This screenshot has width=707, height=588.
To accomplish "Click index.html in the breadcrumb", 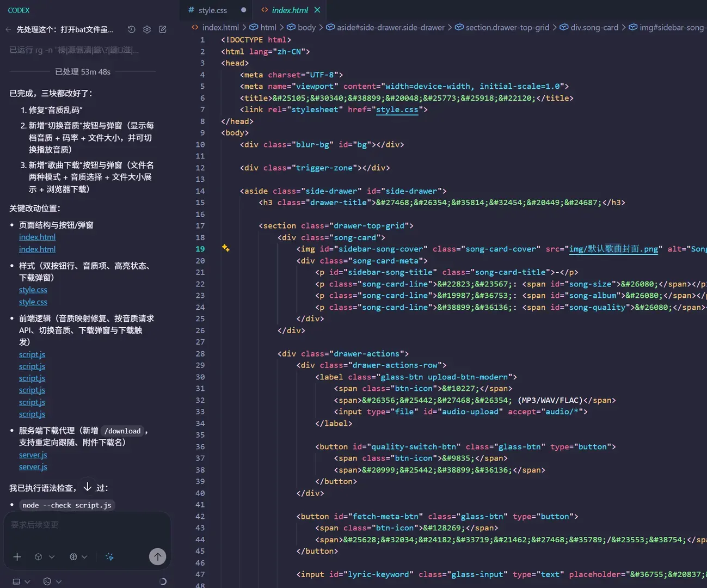I will click(220, 27).
